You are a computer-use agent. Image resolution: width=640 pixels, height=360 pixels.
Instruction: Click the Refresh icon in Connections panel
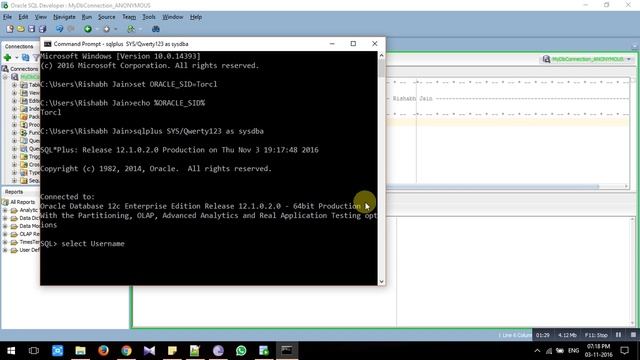(x=25, y=58)
